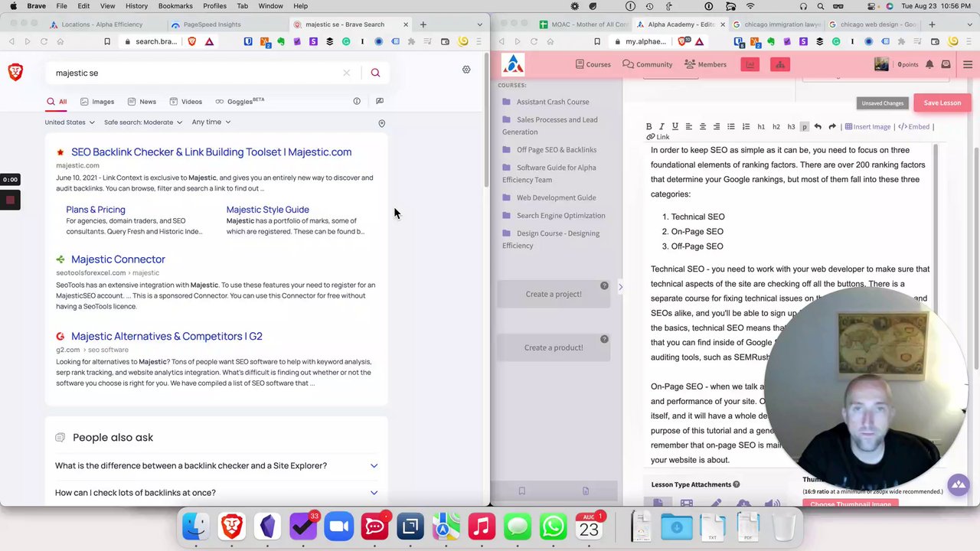Image resolution: width=980 pixels, height=551 pixels.
Task: Open the Goggles beta tab
Action: (240, 101)
